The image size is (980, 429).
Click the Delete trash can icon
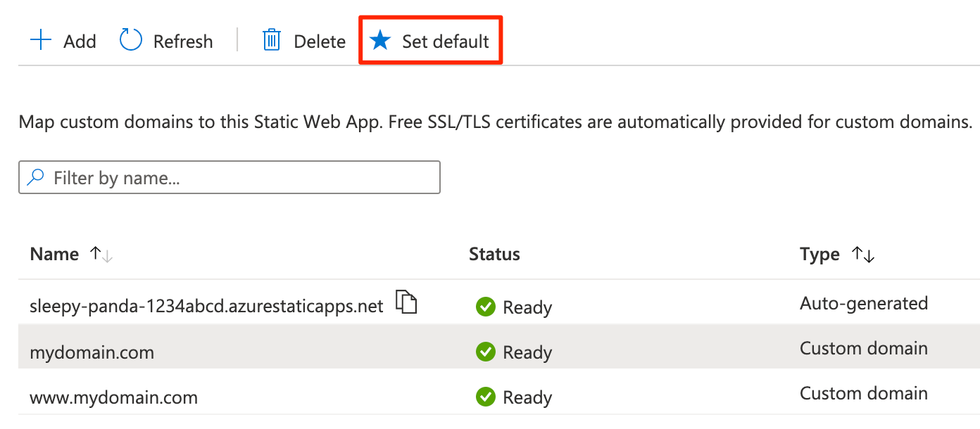point(271,41)
